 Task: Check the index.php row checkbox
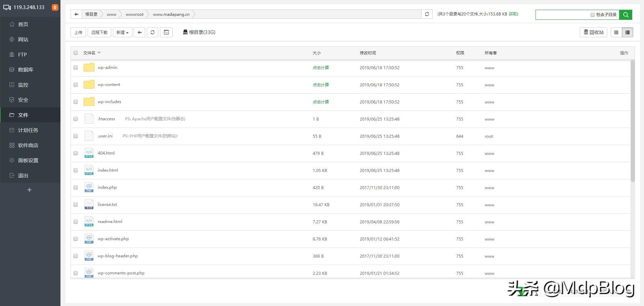[x=76, y=187]
